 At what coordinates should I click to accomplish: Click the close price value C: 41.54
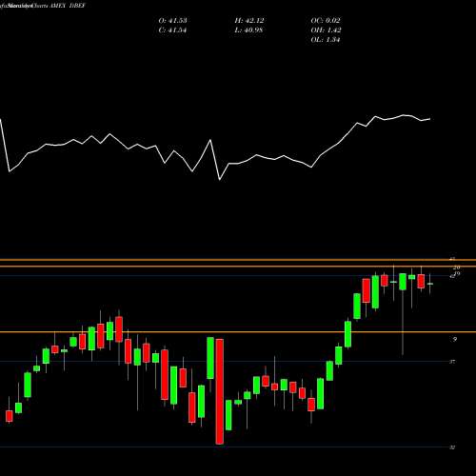coord(172,30)
